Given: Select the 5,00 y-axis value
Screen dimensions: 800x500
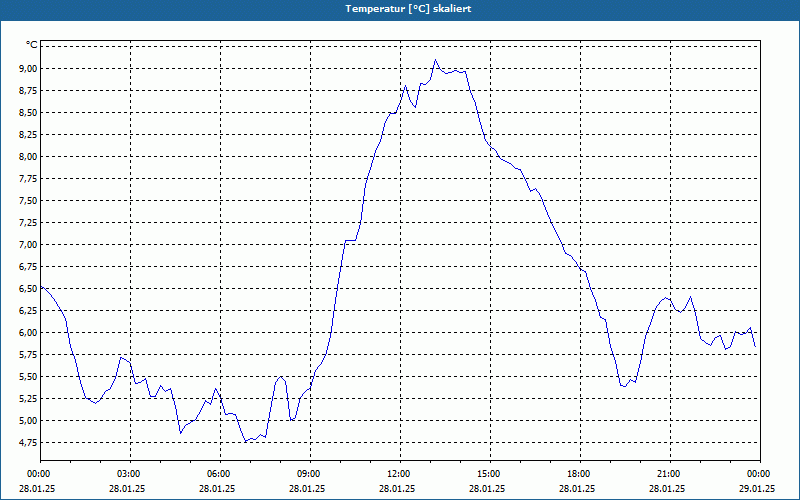Looking at the screenshot, I should pyautogui.click(x=29, y=420).
